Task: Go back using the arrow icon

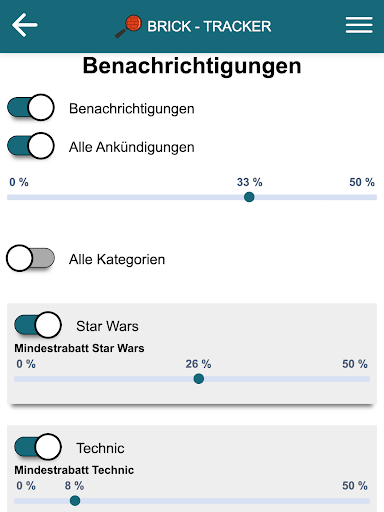Action: point(24,25)
